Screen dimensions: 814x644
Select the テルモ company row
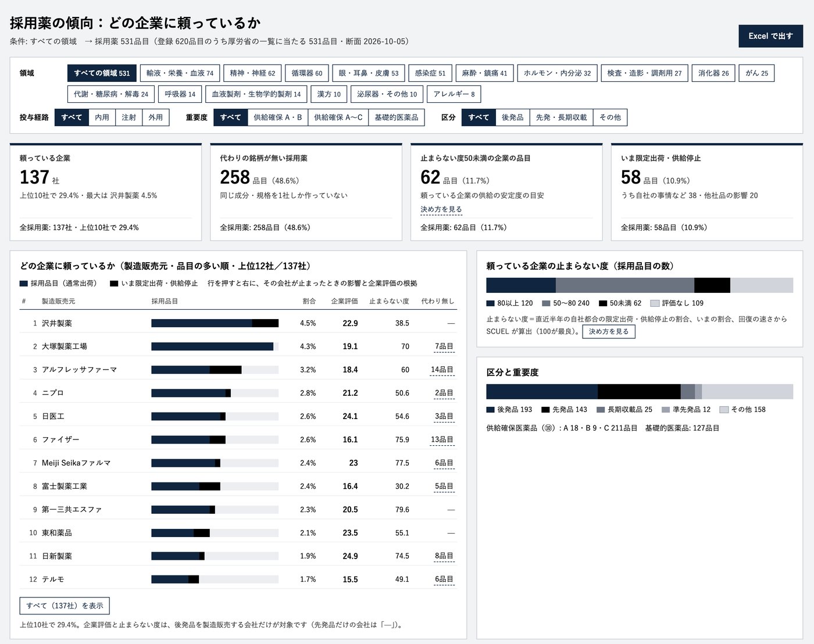[238, 579]
